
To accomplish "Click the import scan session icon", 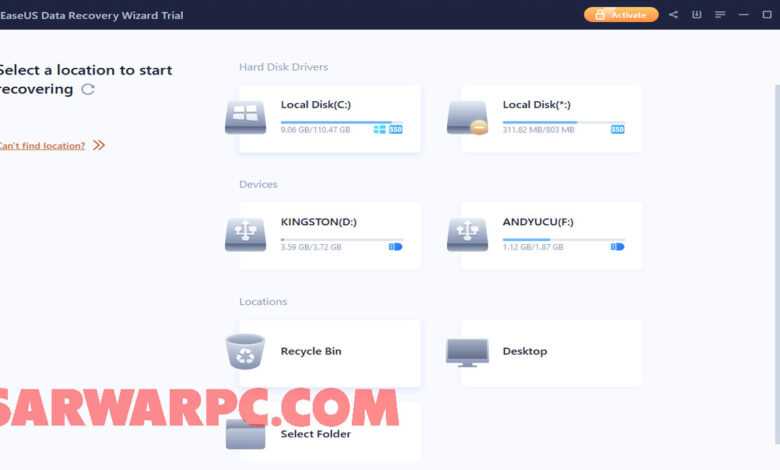I will (696, 14).
